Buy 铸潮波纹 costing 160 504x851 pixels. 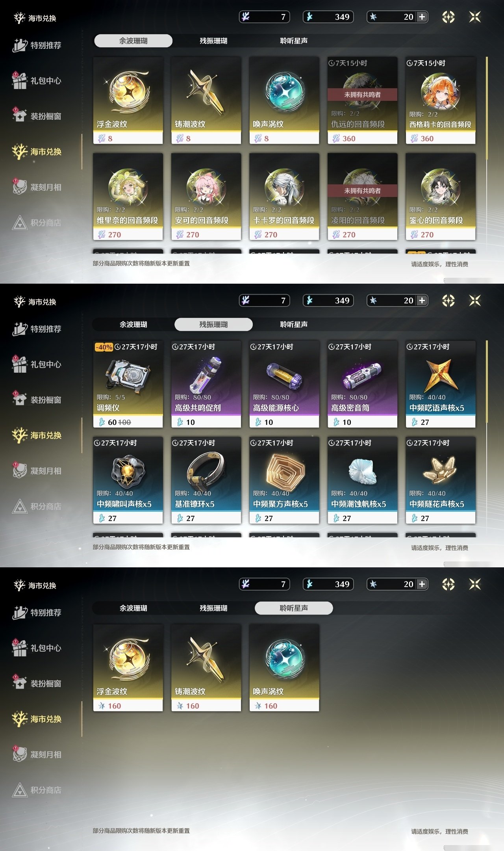(206, 668)
